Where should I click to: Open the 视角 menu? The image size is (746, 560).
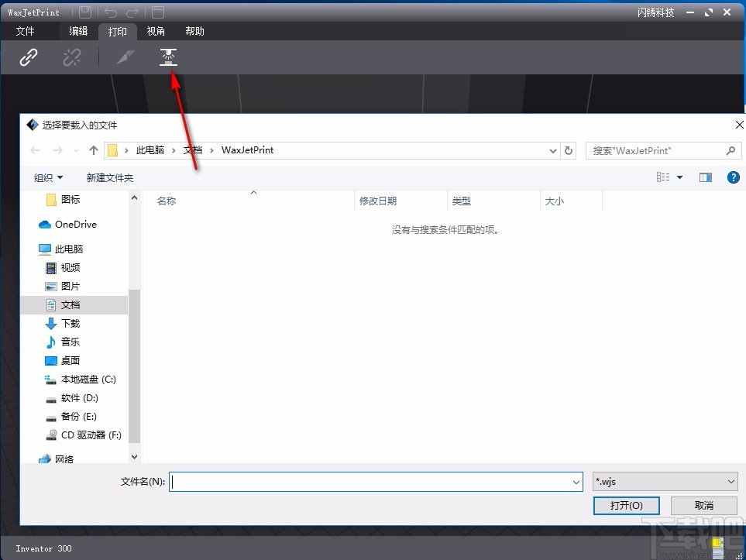coord(156,32)
